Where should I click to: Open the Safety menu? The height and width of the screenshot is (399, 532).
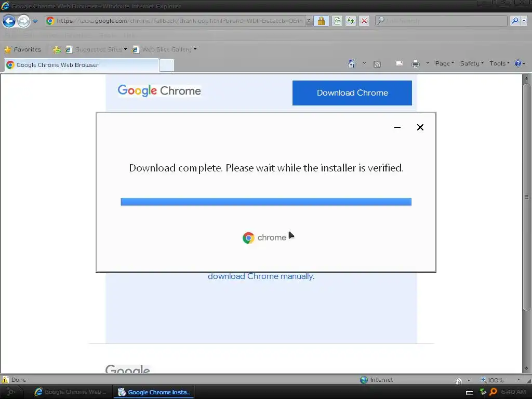[472, 63]
